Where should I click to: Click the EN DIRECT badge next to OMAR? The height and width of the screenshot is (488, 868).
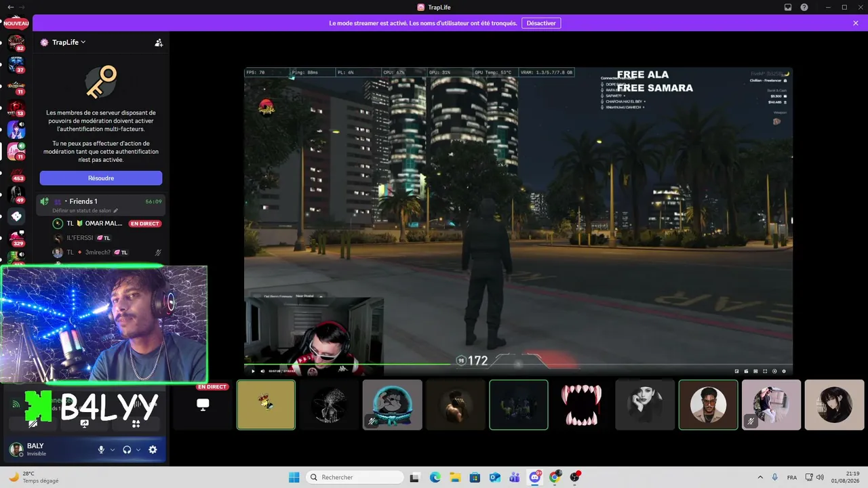point(145,223)
